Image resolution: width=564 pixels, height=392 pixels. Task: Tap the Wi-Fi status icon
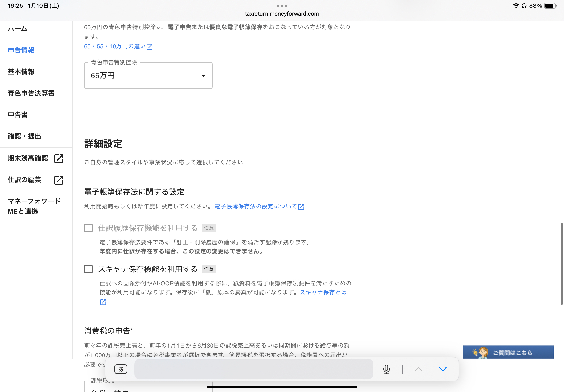pos(516,6)
